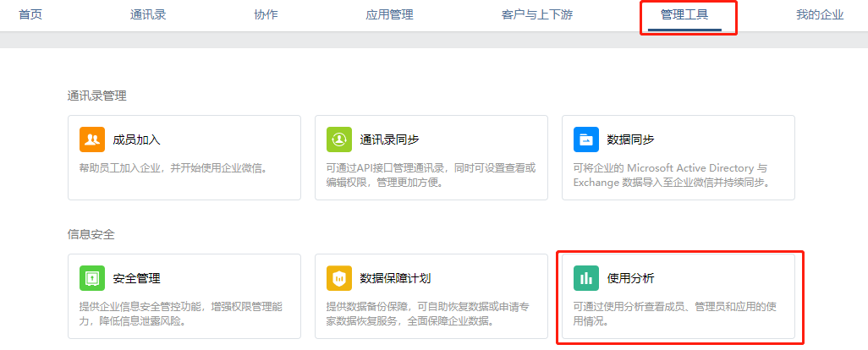Click the green 安全管理 safe icon

coord(92,278)
